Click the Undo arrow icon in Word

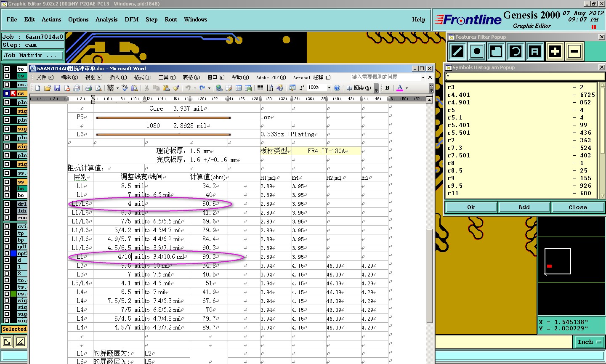point(188,88)
